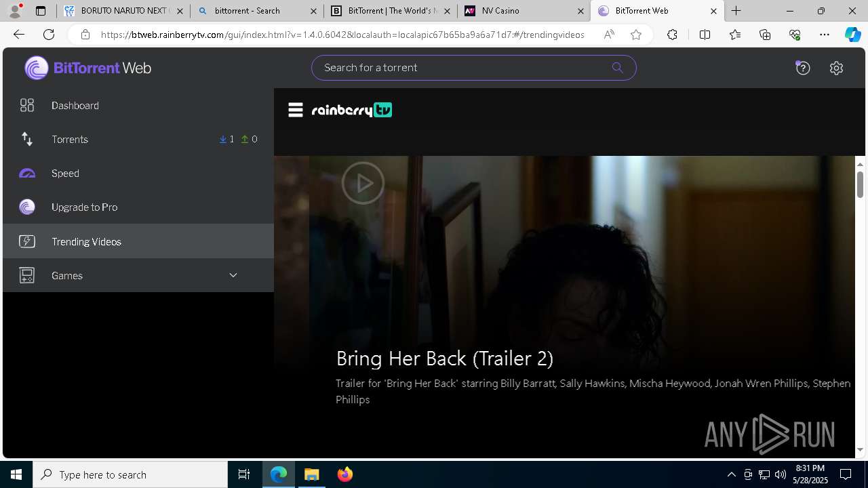
Task: Open Collections icon
Action: [765, 35]
